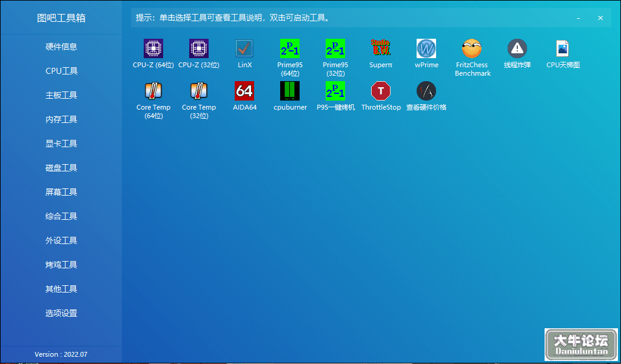Open the 磁盘工具 section

click(x=61, y=168)
